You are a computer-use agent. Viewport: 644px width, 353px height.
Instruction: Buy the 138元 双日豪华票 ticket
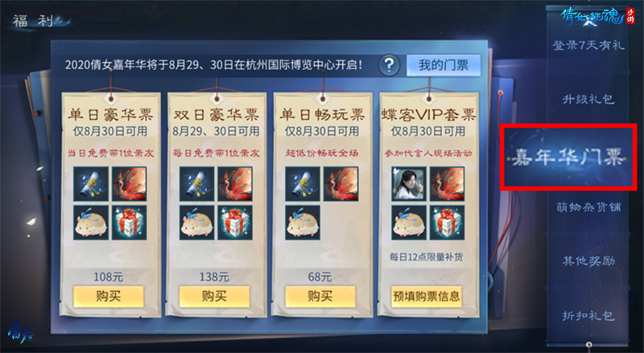click(x=214, y=297)
